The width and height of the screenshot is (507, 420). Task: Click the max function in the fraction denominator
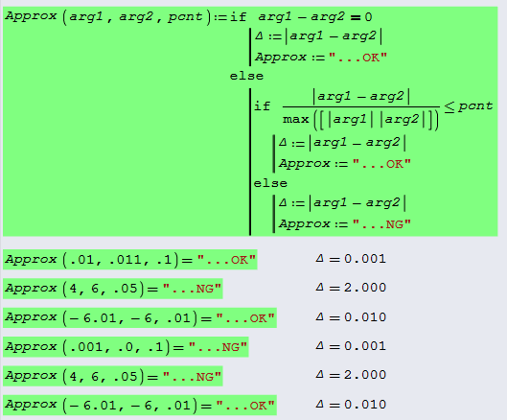[360, 120]
